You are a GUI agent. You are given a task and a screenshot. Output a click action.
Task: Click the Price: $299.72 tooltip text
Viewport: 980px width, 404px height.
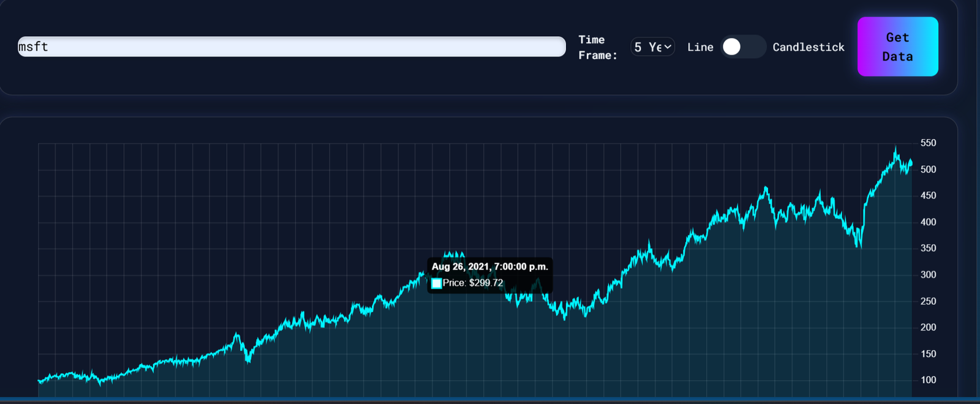coord(473,283)
